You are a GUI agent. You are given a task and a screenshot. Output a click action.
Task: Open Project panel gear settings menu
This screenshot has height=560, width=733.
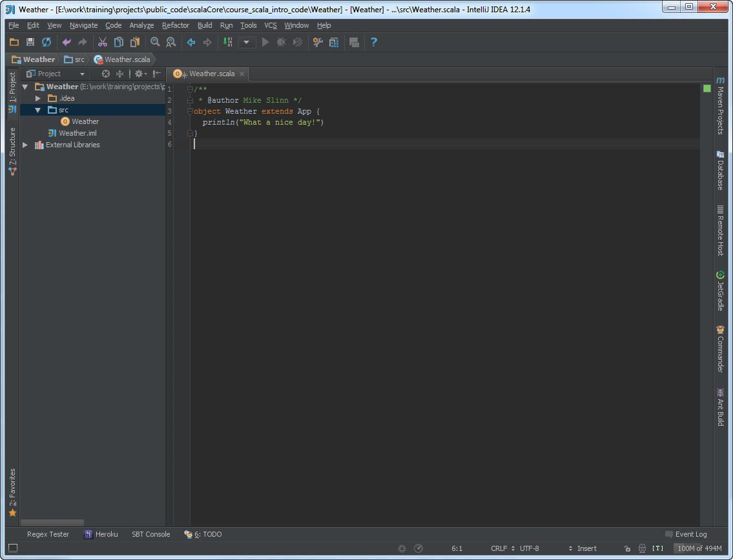pos(140,74)
